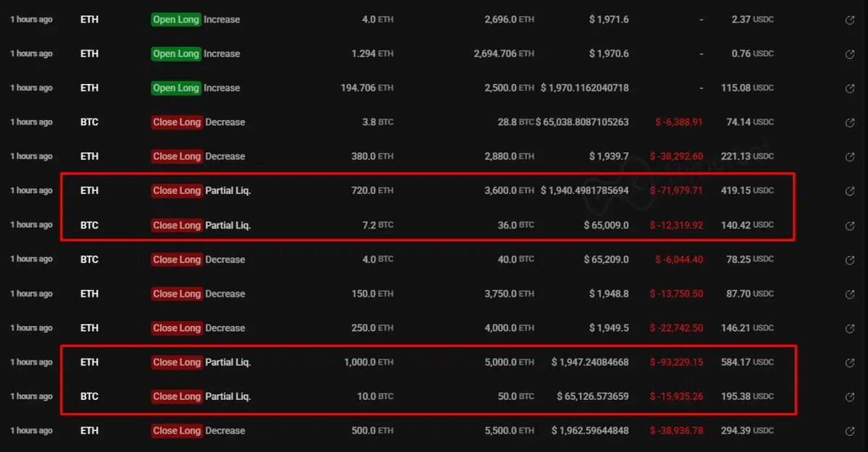Click Close Long badge on 3.8 BTC row
The image size is (868, 452).
176,122
